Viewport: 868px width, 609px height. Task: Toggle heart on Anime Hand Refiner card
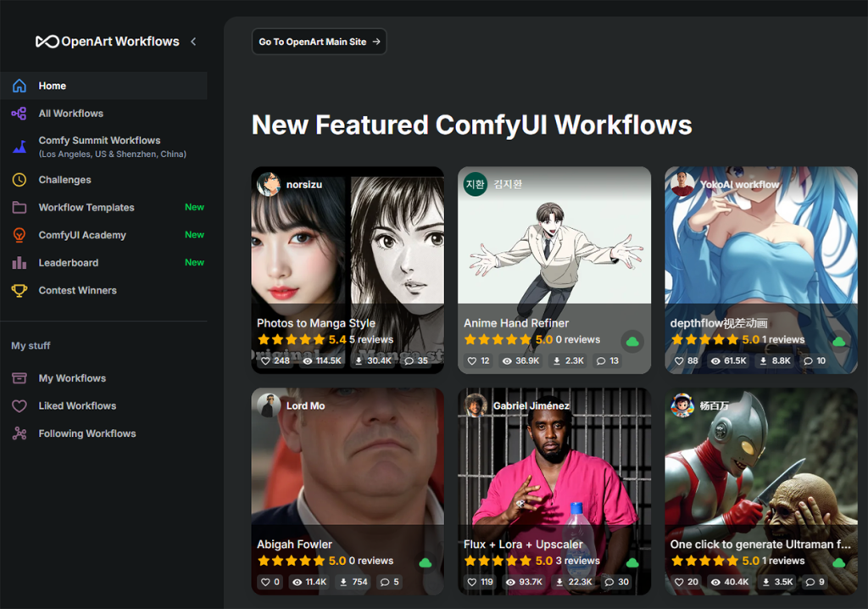[473, 360]
